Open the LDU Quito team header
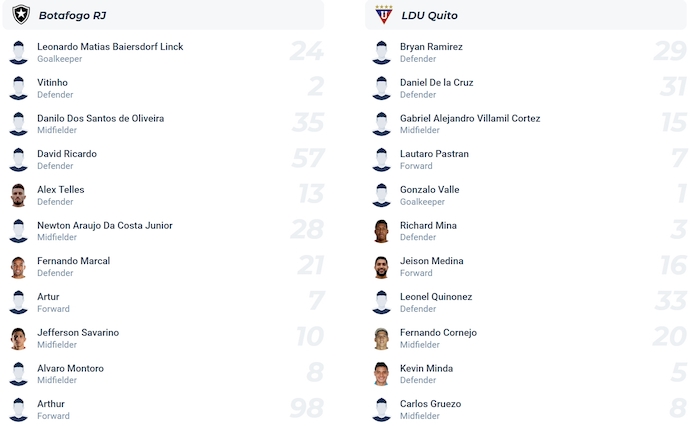This screenshot has height=426, width=690. [x=429, y=16]
